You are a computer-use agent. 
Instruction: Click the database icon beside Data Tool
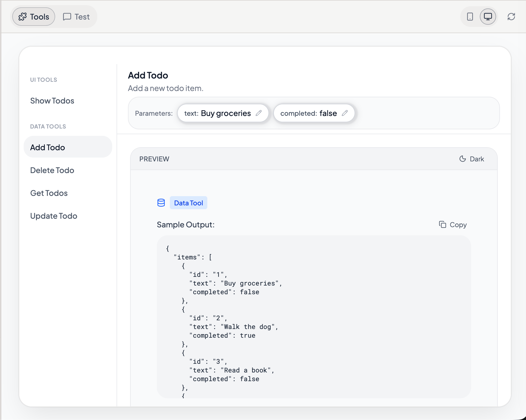pos(161,203)
